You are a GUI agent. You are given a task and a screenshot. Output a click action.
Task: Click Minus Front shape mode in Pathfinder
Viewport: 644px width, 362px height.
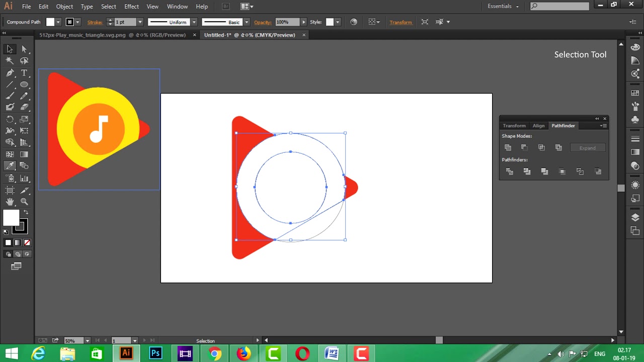(x=524, y=147)
